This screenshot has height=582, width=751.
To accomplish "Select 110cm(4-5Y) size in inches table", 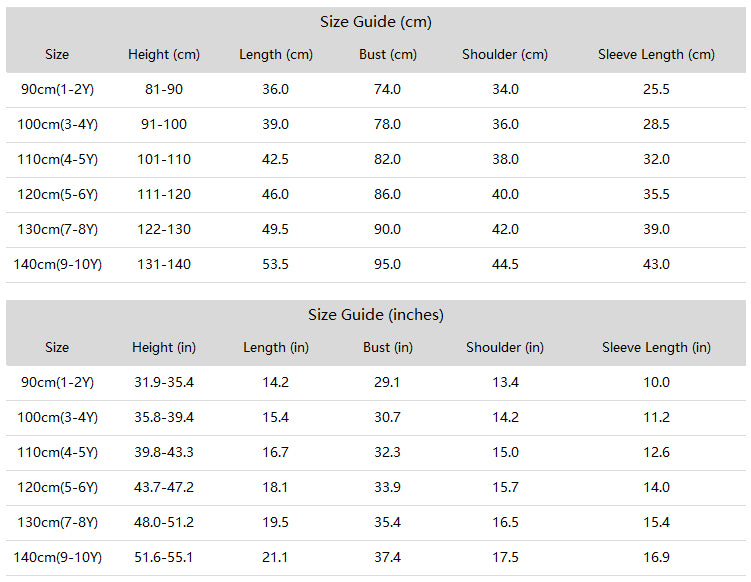I will (57, 453).
